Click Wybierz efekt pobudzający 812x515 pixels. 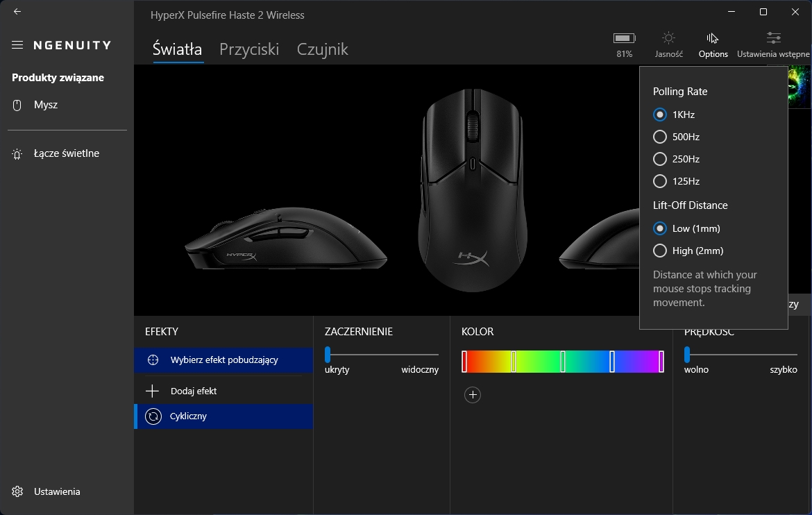(223, 360)
